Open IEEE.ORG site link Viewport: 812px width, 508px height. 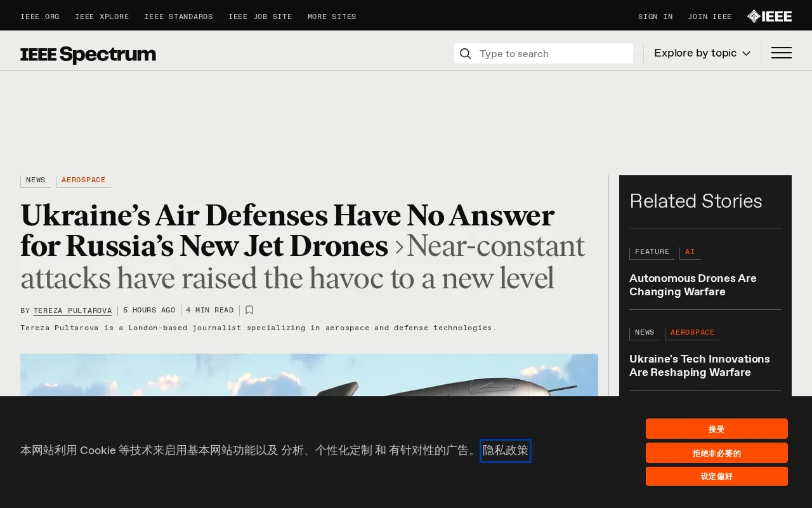coord(40,17)
